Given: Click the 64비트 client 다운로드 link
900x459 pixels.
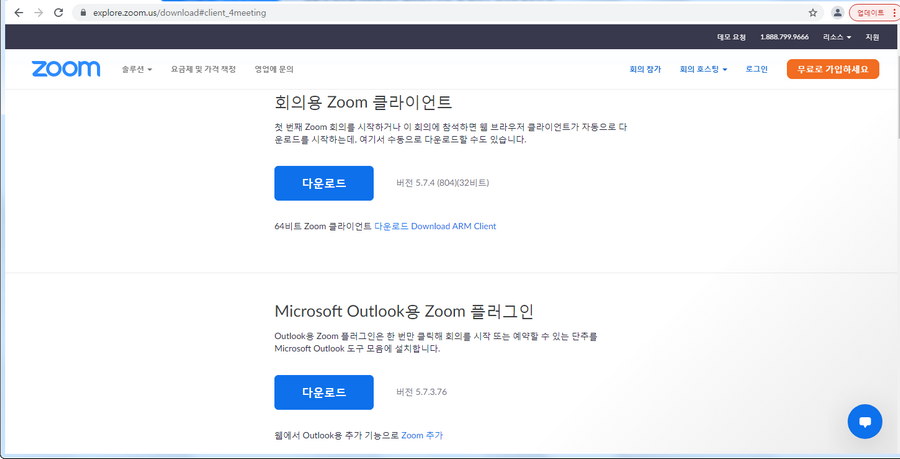Looking at the screenshot, I should [x=391, y=226].
